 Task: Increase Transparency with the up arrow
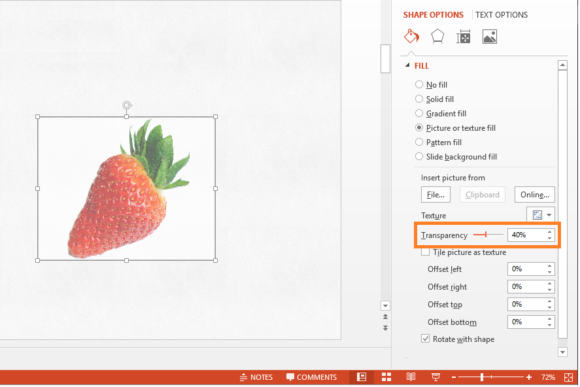click(x=550, y=232)
